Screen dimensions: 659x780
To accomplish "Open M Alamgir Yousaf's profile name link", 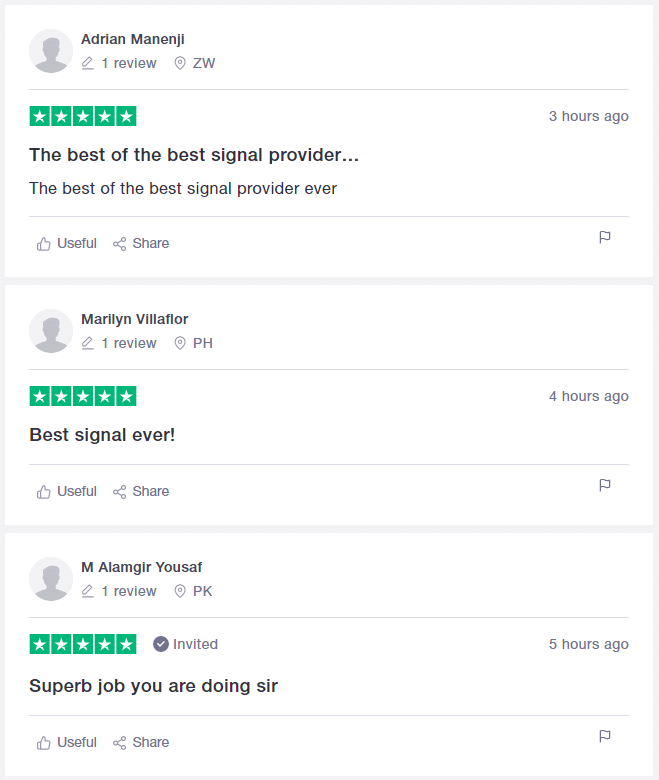I will pyautogui.click(x=141, y=567).
